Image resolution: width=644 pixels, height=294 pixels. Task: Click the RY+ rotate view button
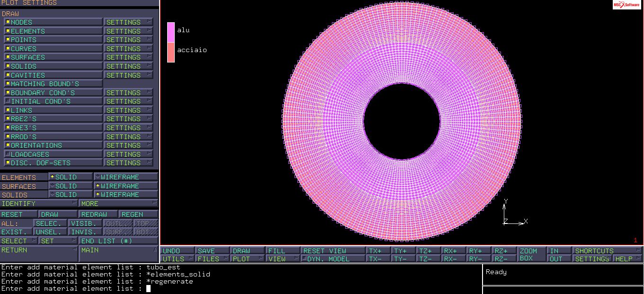coord(479,251)
